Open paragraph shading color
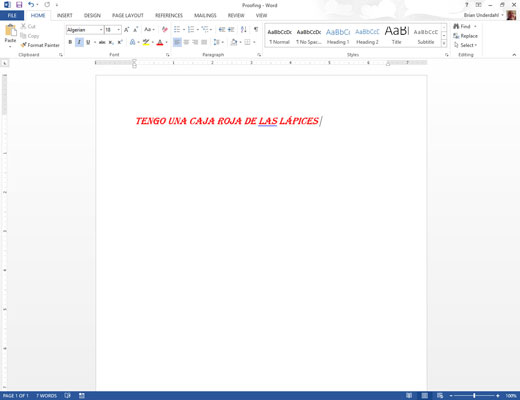The height and width of the screenshot is (400, 520). (234, 42)
